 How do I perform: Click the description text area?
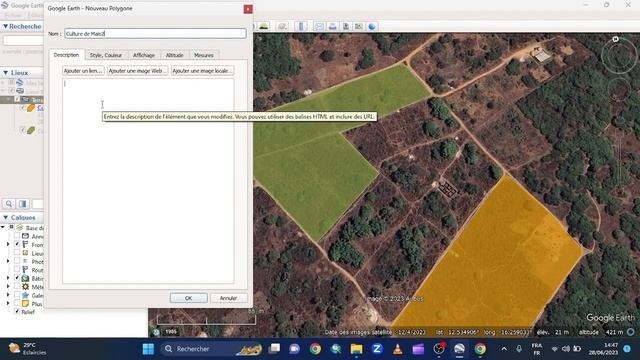148,181
